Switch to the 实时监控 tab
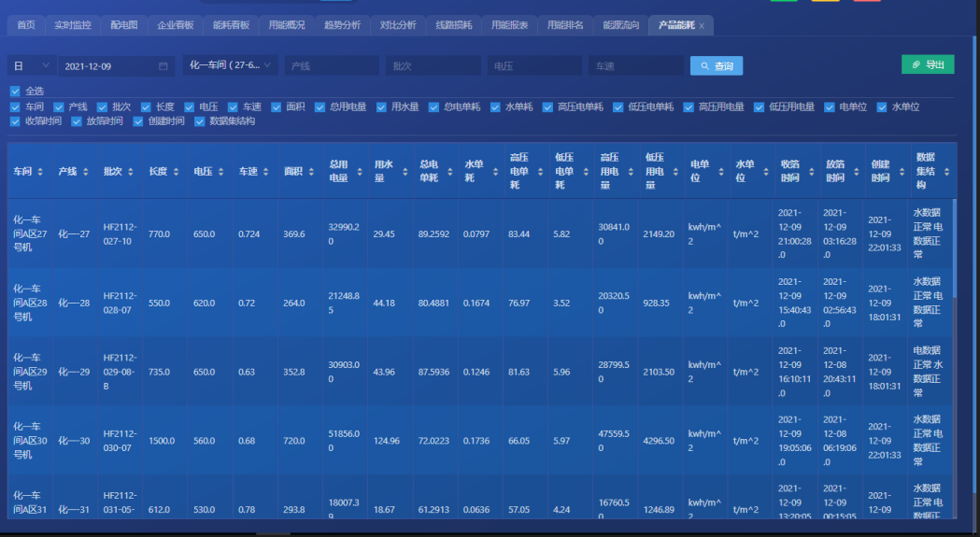The height and width of the screenshot is (537, 980). tap(73, 25)
